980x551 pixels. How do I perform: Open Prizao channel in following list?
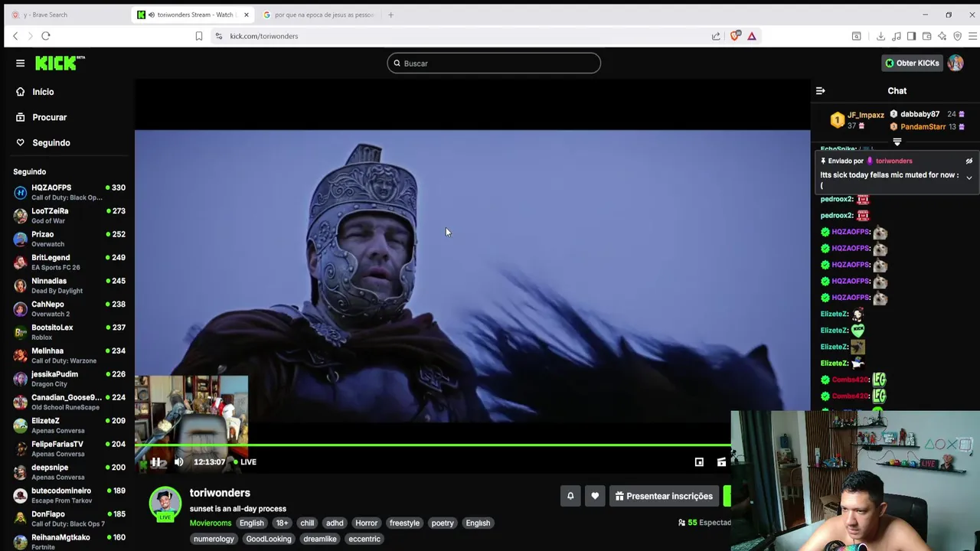(x=69, y=239)
